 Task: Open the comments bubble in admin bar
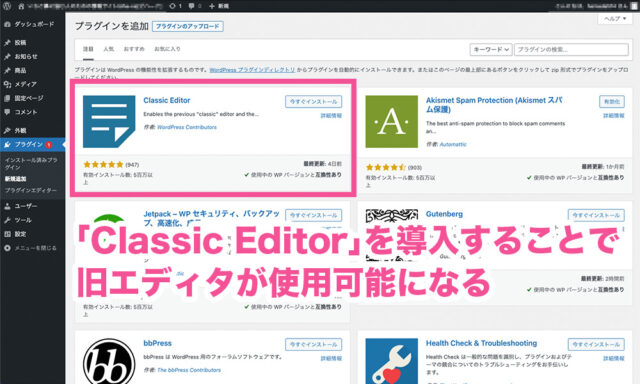point(195,6)
